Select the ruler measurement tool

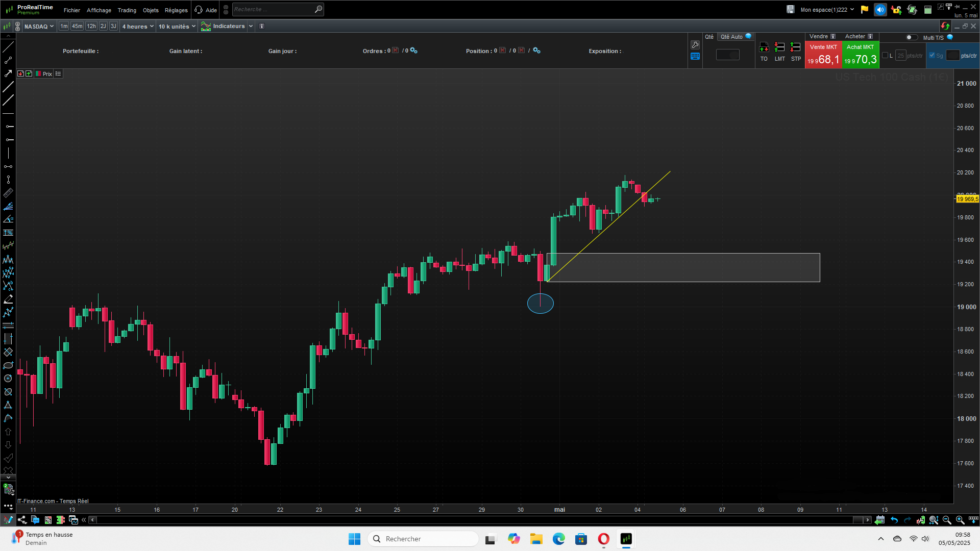(8, 193)
